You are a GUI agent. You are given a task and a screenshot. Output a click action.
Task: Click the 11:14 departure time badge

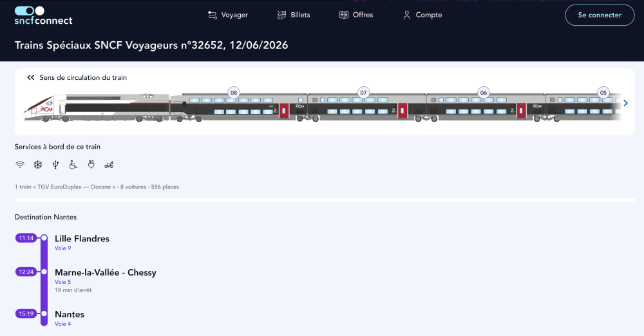pos(26,238)
